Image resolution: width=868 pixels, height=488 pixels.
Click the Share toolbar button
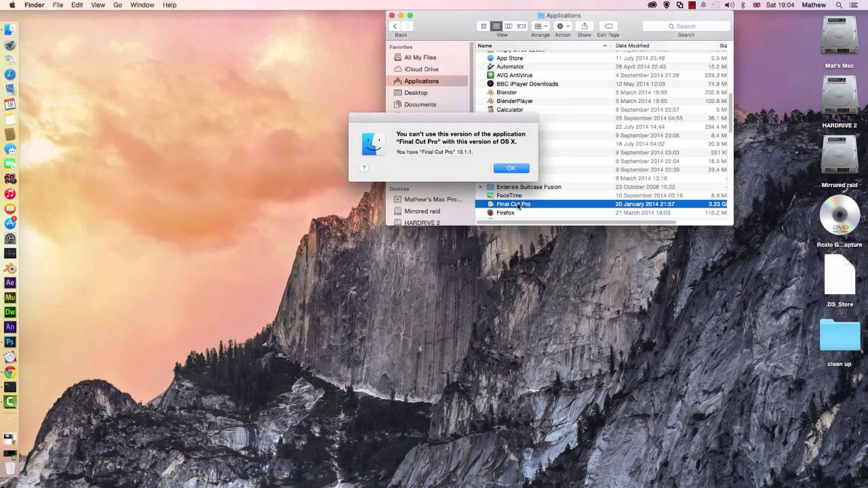click(585, 26)
